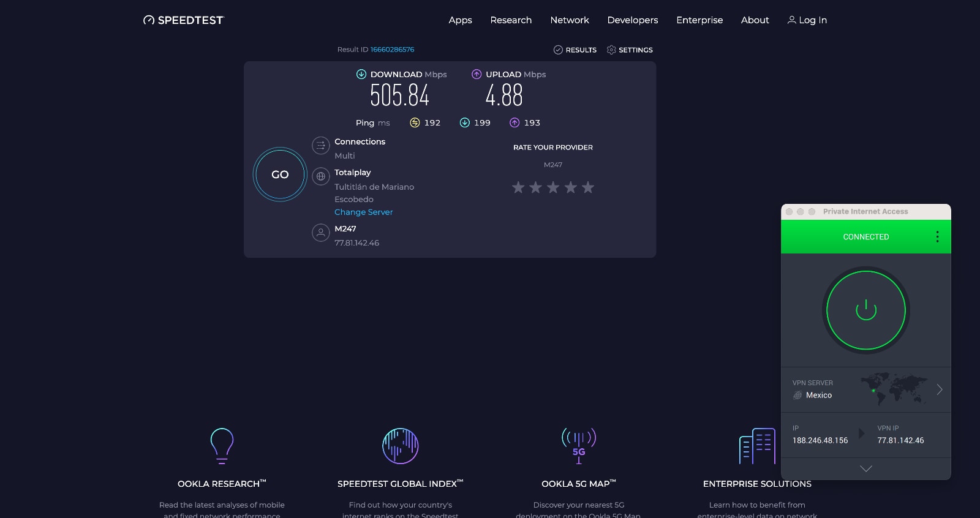
Task: Click the Connections icon
Action: click(321, 145)
